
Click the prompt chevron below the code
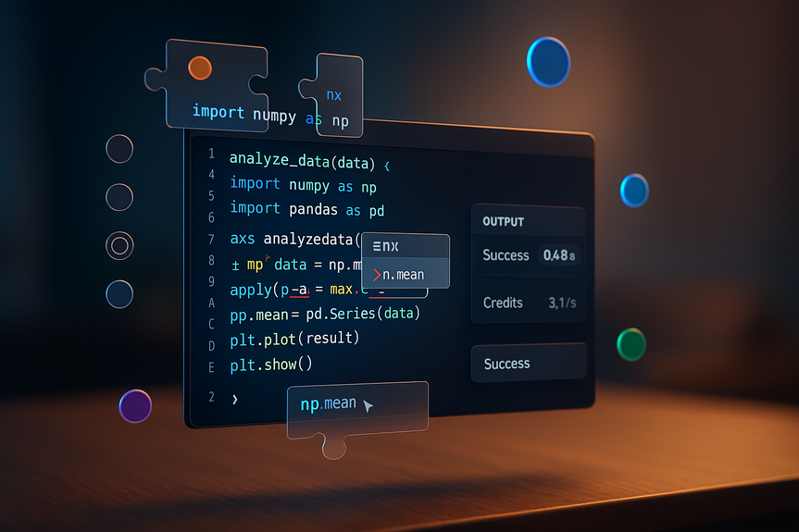[x=234, y=400]
